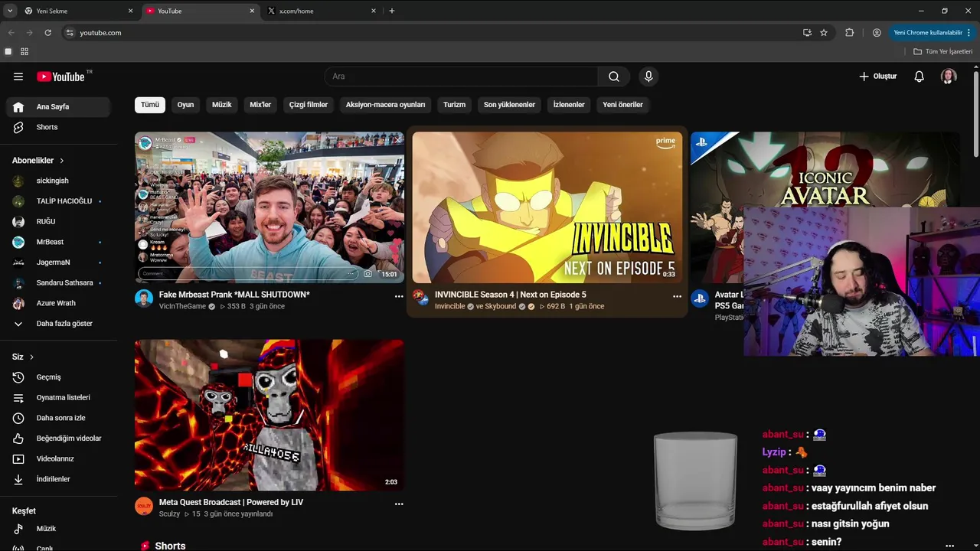
Task: Click Yeni Chrome kullanılabilir update button
Action: click(x=932, y=33)
